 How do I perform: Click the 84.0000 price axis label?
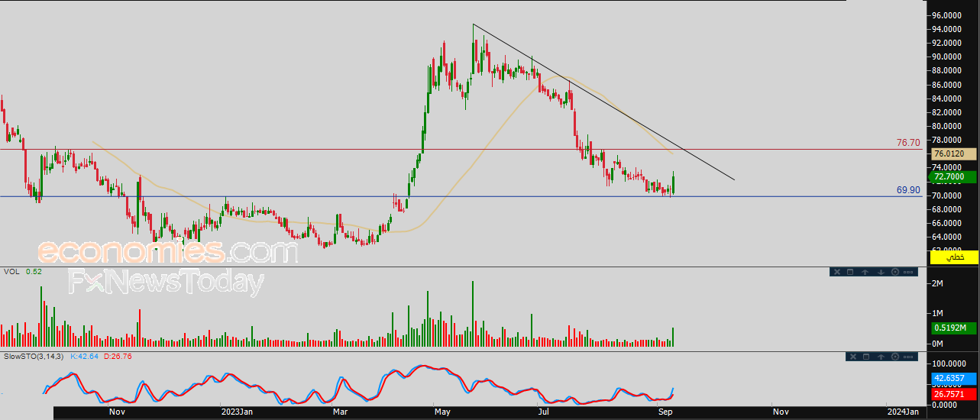coord(945,99)
